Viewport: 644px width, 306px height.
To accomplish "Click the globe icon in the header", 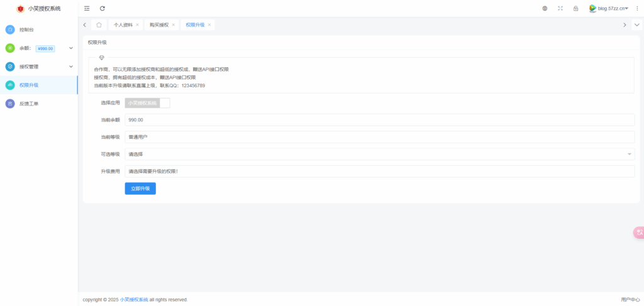I will coord(545,8).
